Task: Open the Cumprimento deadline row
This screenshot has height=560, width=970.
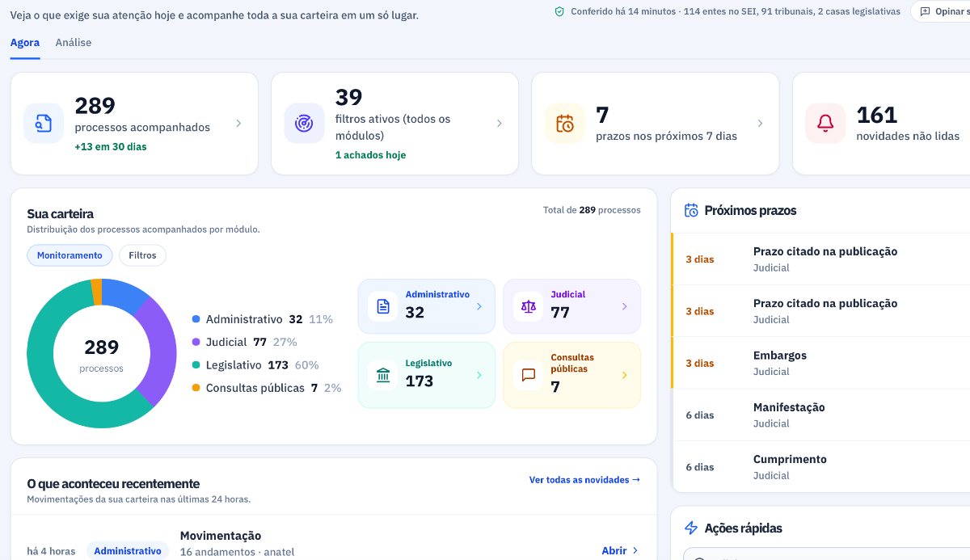Action: pyautogui.click(x=820, y=466)
